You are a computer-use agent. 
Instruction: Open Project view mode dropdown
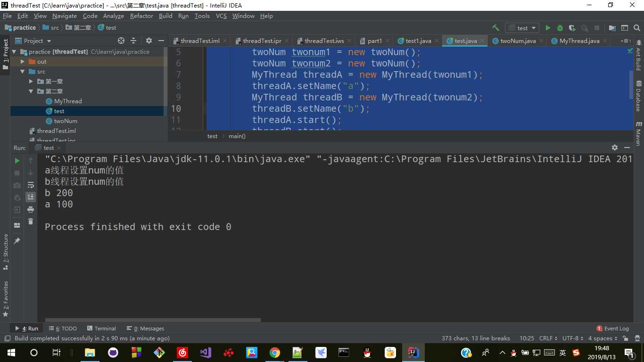[x=33, y=41]
